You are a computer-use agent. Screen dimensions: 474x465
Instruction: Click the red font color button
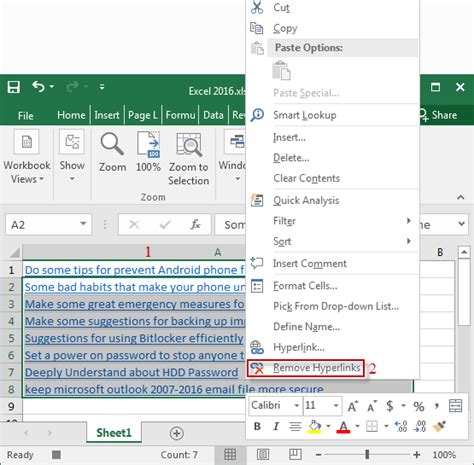[344, 426]
